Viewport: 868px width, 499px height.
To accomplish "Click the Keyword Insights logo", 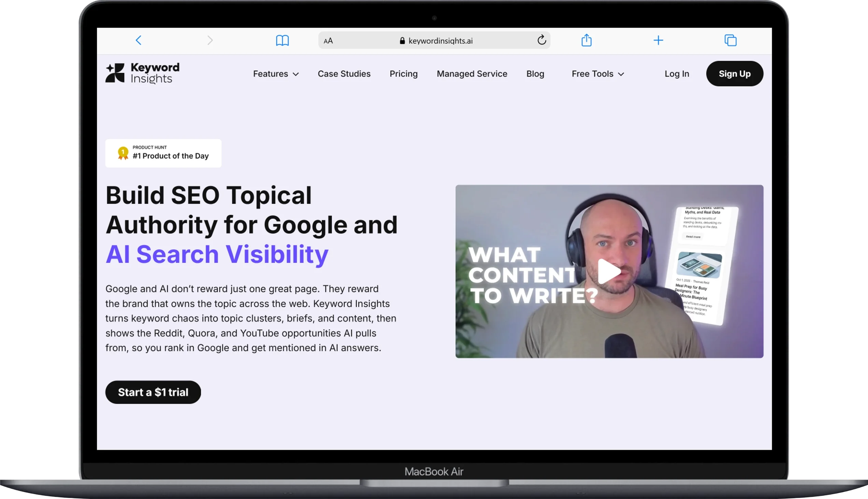I will [143, 73].
